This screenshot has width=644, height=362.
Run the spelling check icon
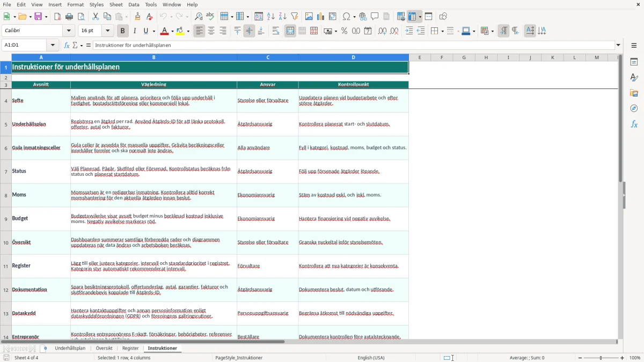[x=210, y=17]
